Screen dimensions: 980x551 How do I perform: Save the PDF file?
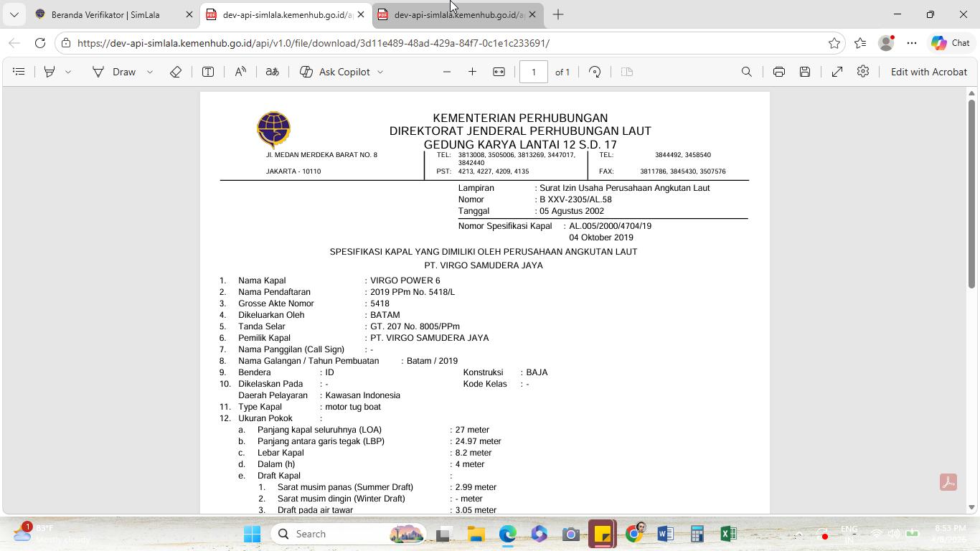pos(805,72)
